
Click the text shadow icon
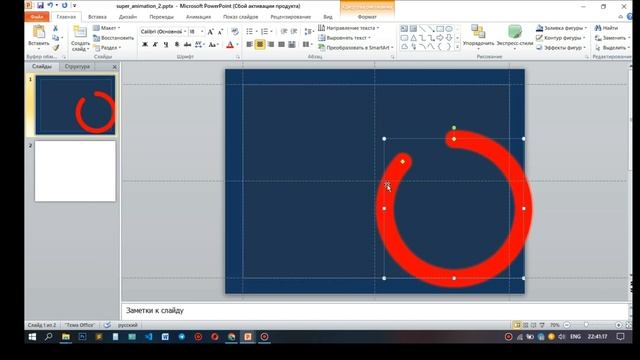point(177,44)
